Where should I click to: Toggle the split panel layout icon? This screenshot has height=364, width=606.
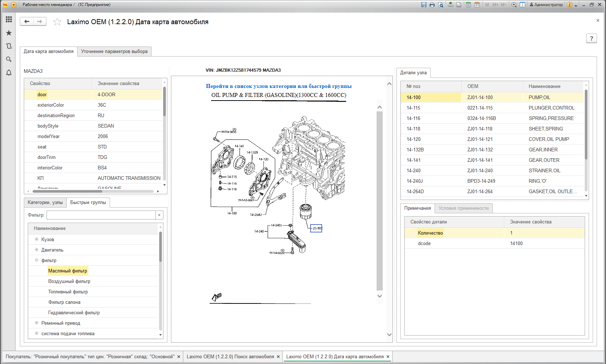tap(522, 5)
